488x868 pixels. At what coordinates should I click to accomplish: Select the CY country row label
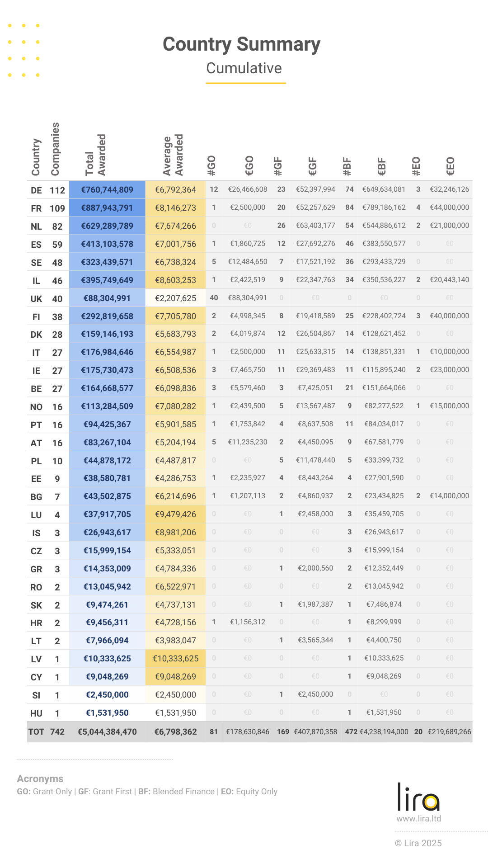click(36, 677)
